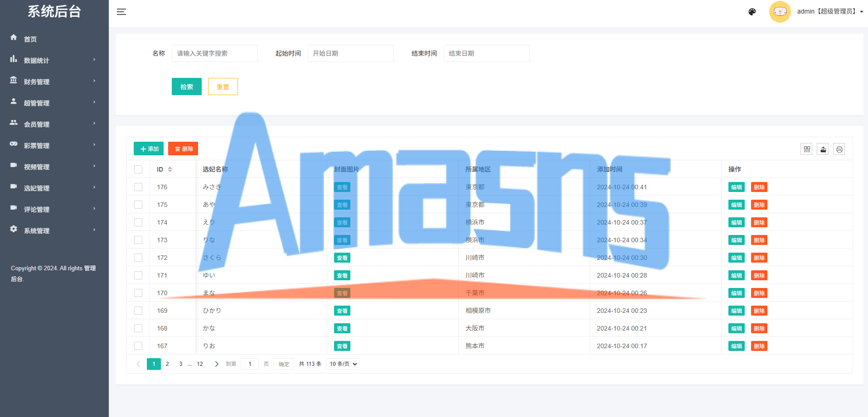Click 查看 cover image for row 172
The height and width of the screenshot is (417, 868).
point(342,258)
